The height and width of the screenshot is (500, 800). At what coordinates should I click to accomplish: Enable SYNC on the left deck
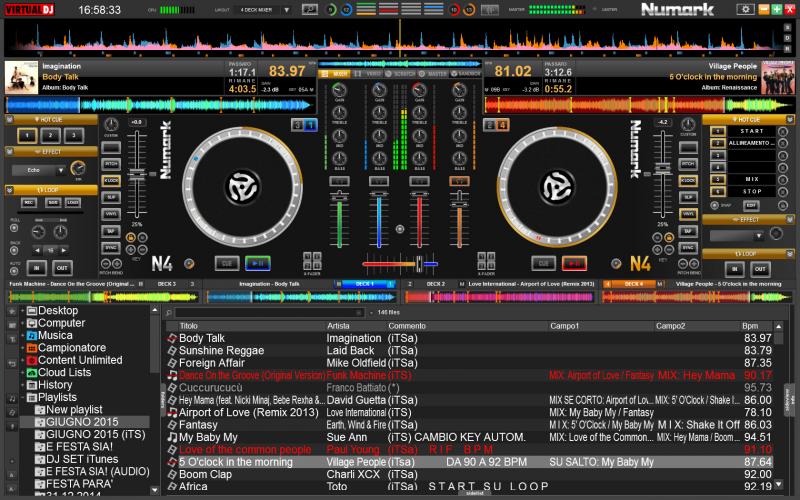(x=111, y=248)
